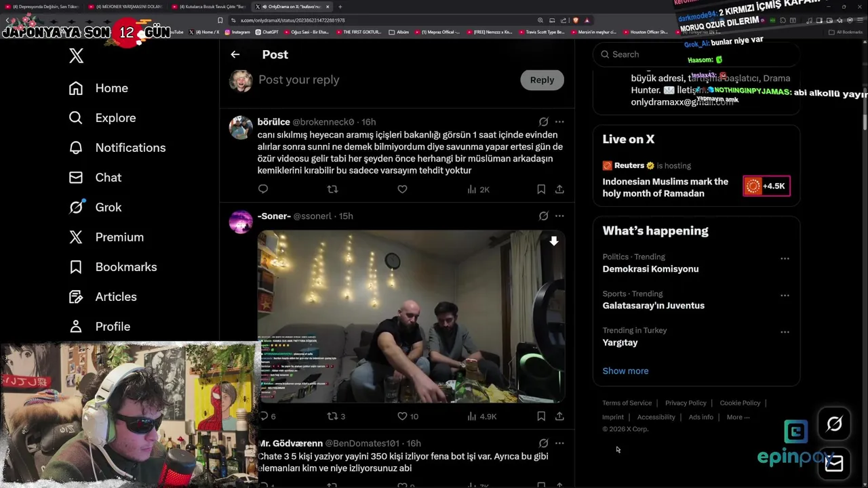Click the Search box on X
The height and width of the screenshot is (488, 868).
click(696, 54)
